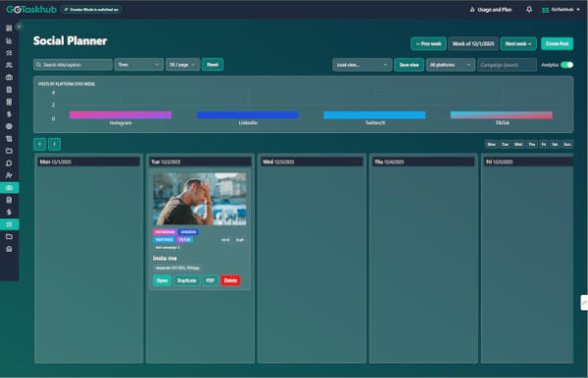
Task: Open the chat bubble icon in the sidebar
Action: coord(9,163)
